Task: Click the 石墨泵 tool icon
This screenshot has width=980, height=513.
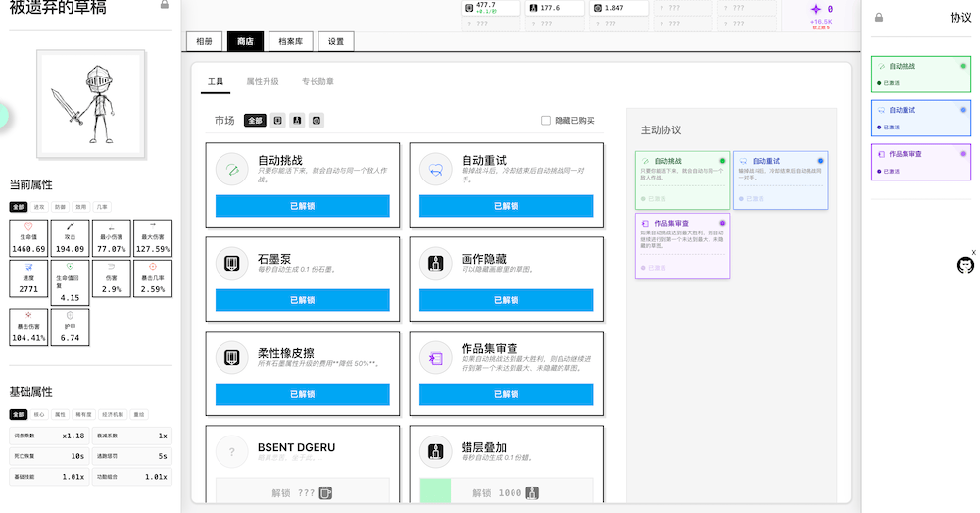Action: 232,264
